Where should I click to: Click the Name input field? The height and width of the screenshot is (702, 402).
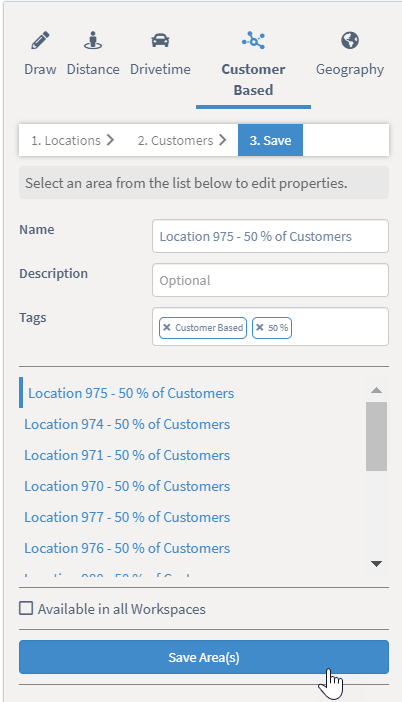270,236
